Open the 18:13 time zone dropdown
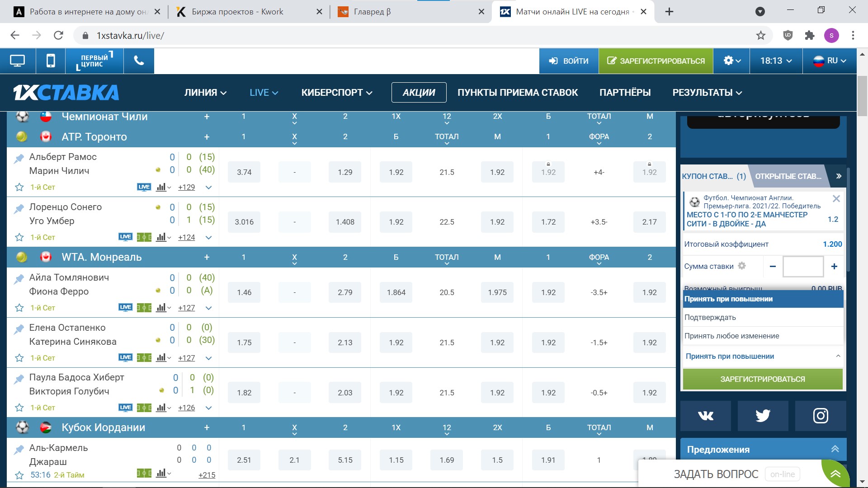The width and height of the screenshot is (868, 488). click(x=776, y=61)
